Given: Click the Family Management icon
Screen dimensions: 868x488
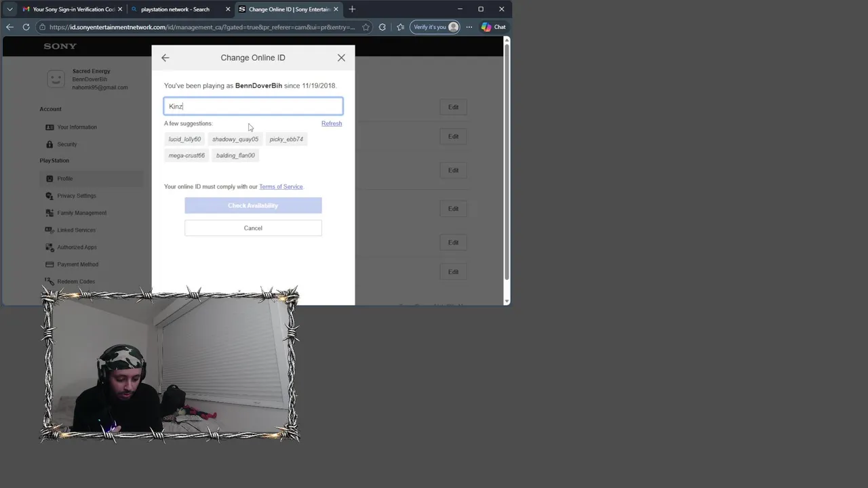Looking at the screenshot, I should [x=50, y=213].
